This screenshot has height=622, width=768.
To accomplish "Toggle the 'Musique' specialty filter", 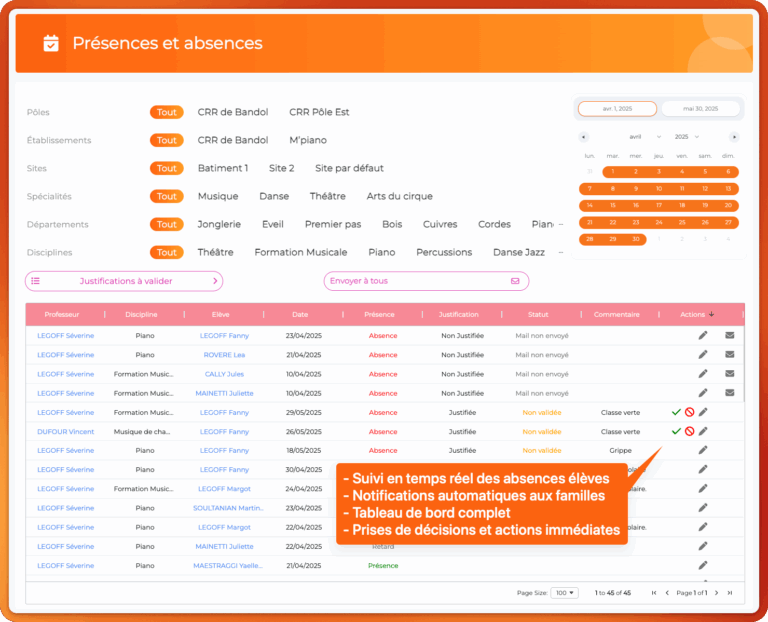I will coord(218,196).
